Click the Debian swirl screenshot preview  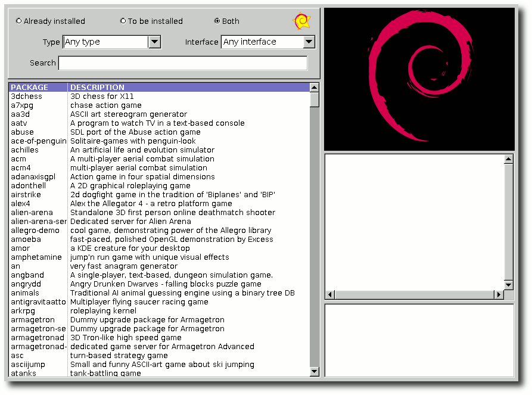[419, 79]
